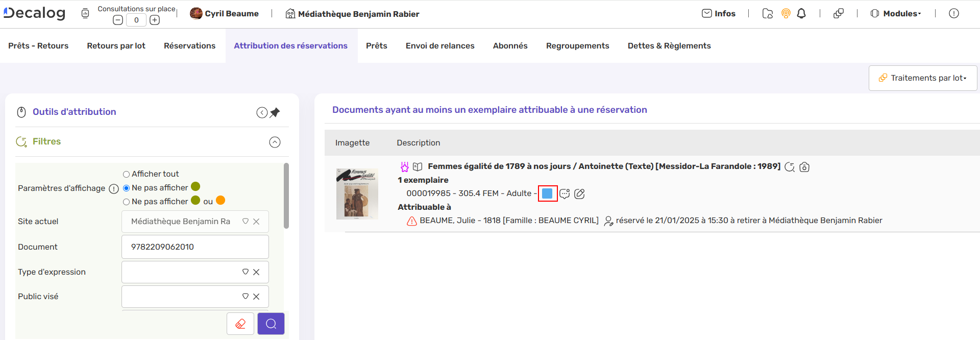Switch to the Regroupements tab

(x=577, y=45)
